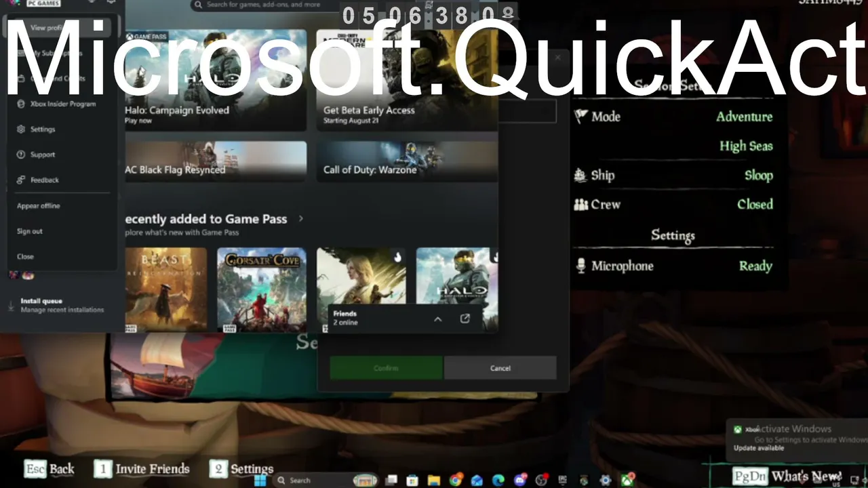868x488 pixels.
Task: Select the Crew Closed row in game
Action: pyautogui.click(x=673, y=205)
